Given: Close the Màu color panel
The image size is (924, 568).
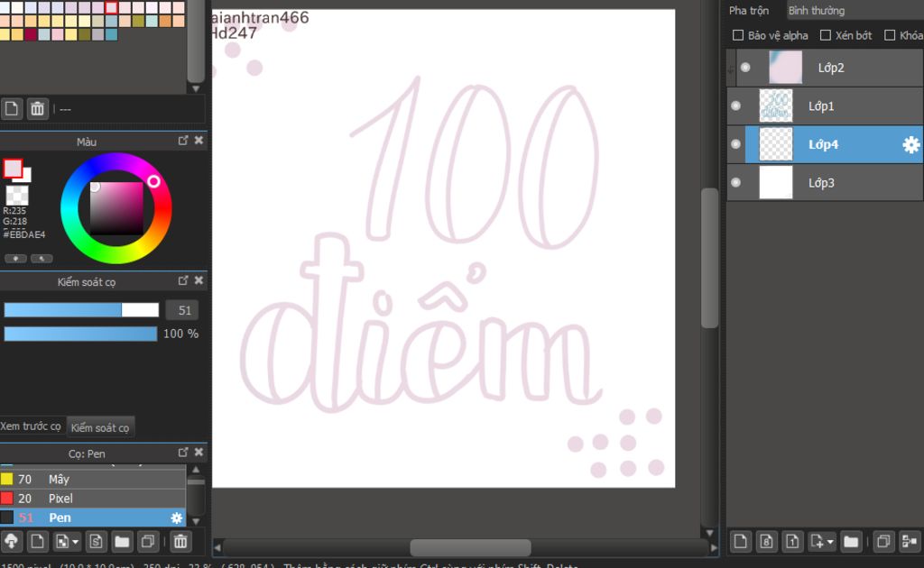Looking at the screenshot, I should click(199, 141).
